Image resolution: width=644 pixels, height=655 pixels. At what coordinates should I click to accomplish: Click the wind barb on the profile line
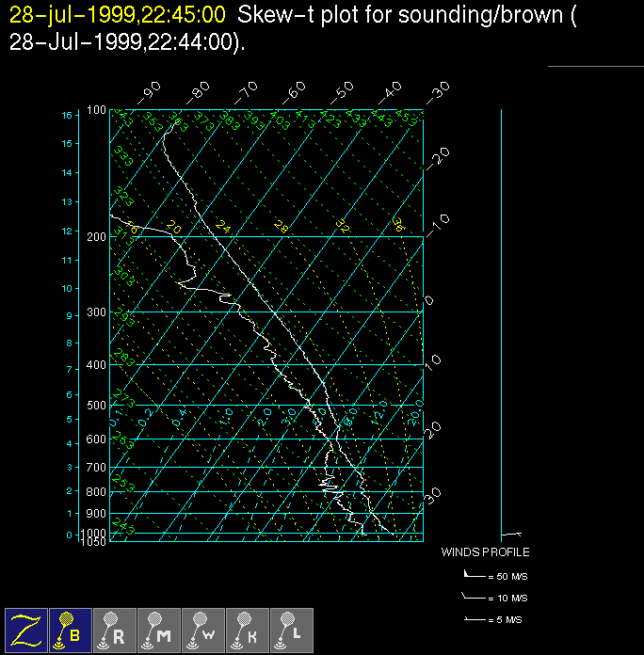[x=511, y=535]
